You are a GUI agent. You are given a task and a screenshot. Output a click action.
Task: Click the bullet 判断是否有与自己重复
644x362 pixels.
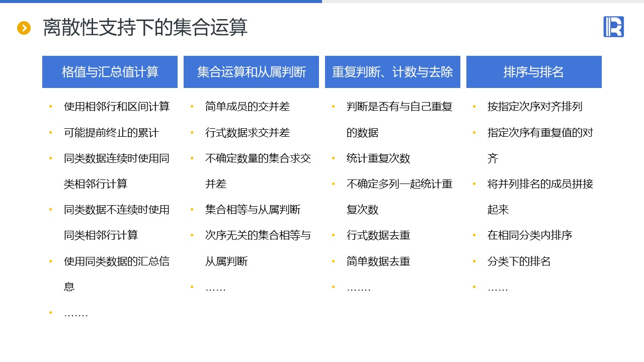399,107
